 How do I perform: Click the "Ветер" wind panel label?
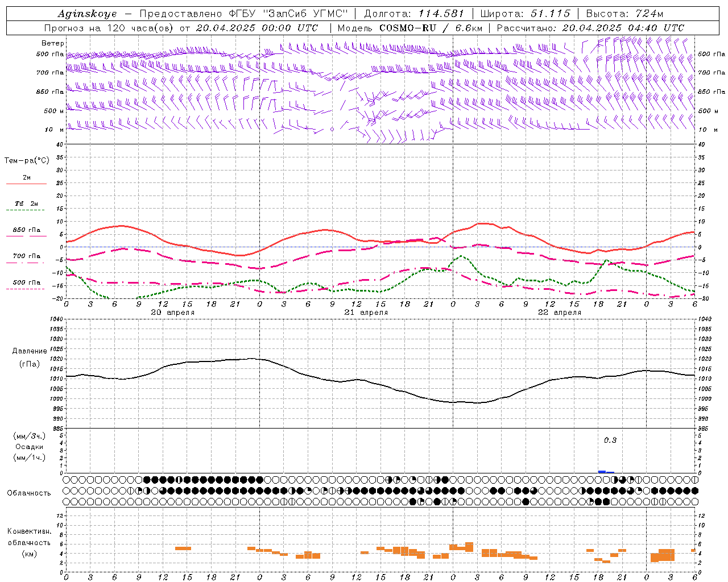[53, 43]
